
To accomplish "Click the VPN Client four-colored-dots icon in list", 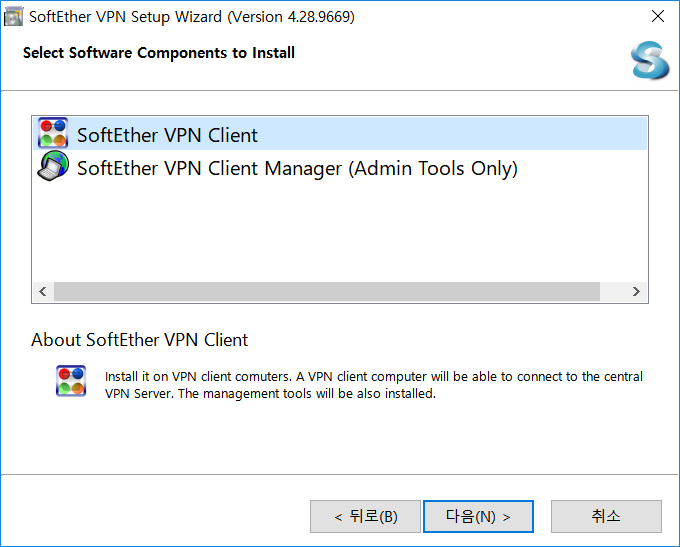I will tap(53, 133).
